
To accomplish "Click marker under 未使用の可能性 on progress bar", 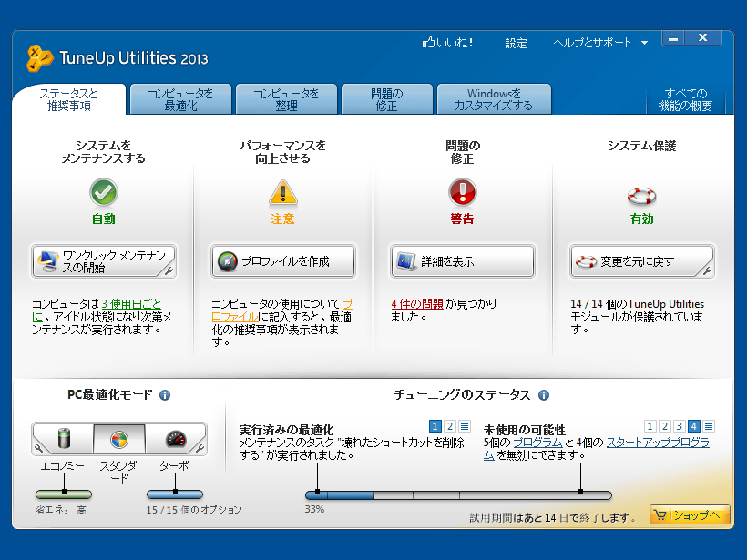I will (x=580, y=491).
